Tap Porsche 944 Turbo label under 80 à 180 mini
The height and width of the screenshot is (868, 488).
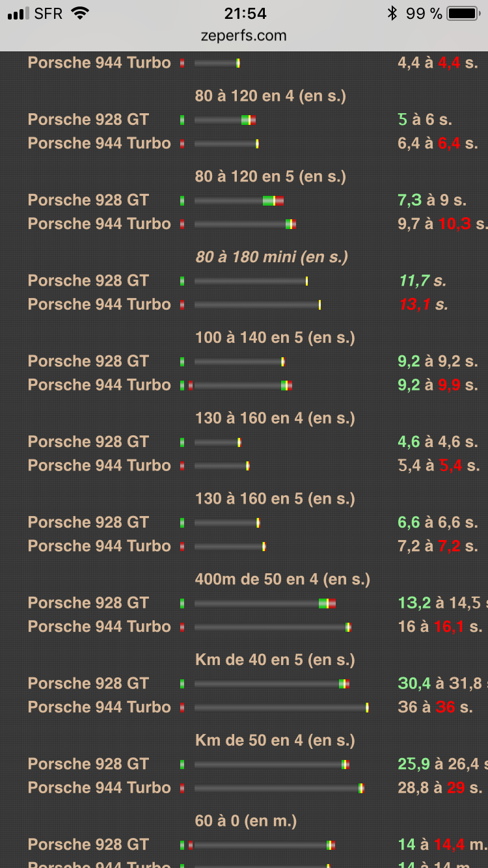[x=100, y=305]
